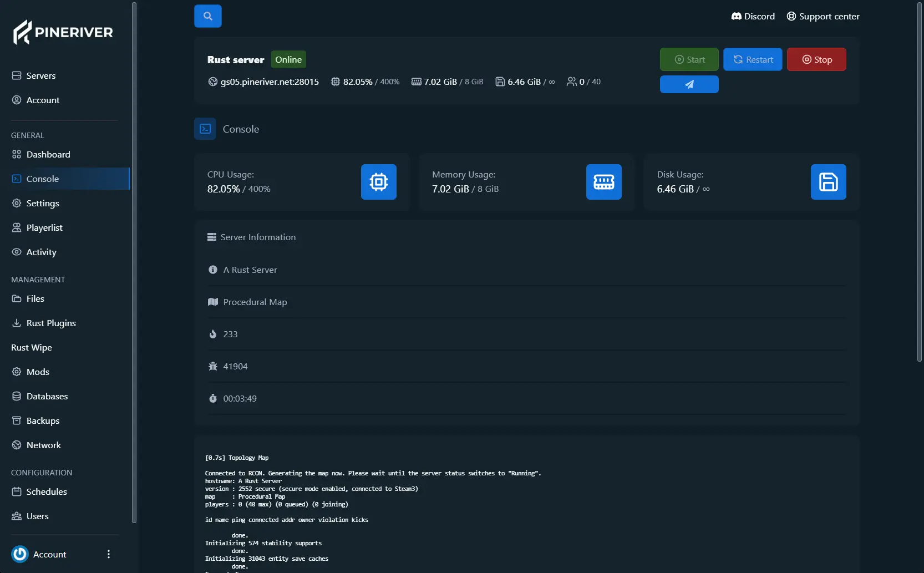924x573 pixels.
Task: Click the Playerlist people icon
Action: pos(17,227)
